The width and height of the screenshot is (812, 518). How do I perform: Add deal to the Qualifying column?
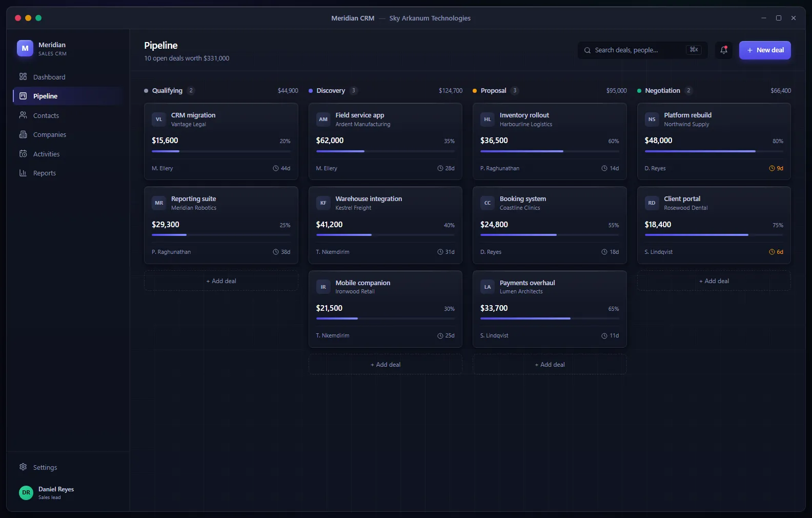[x=221, y=281]
